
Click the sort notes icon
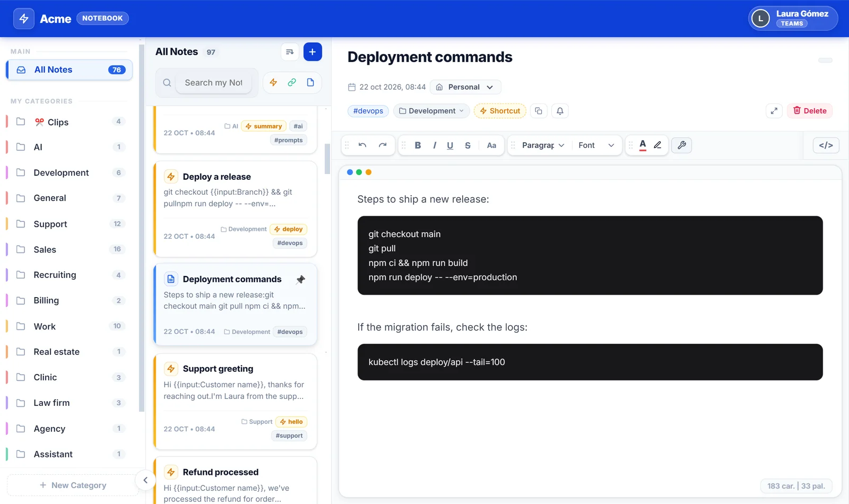pos(289,52)
